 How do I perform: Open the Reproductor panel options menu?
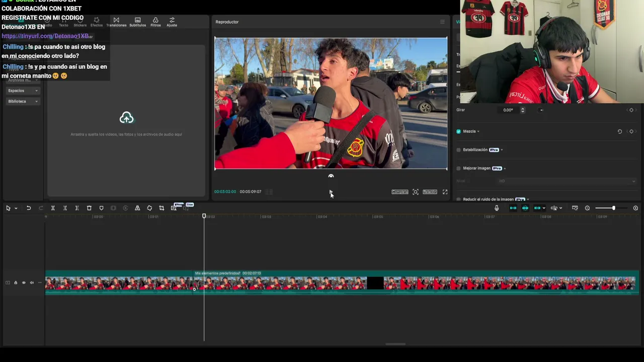pos(442,22)
